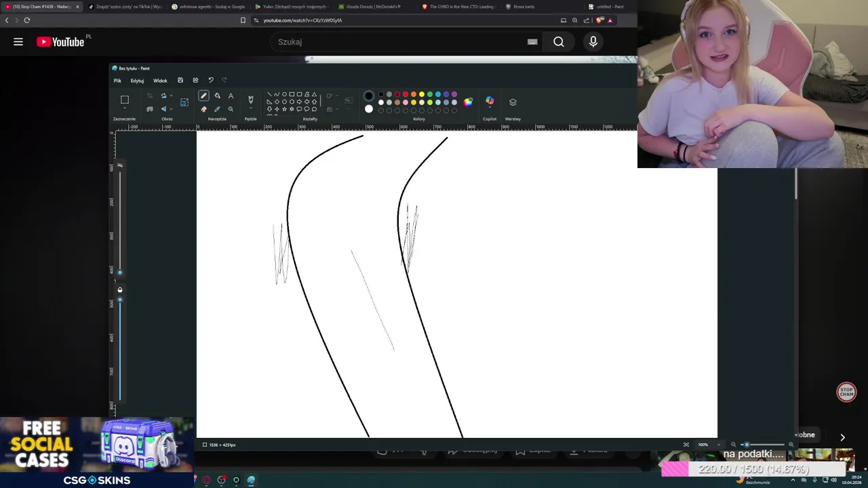868x488 pixels.
Task: Open the Edit colors rainbow wheel
Action: click(x=467, y=102)
